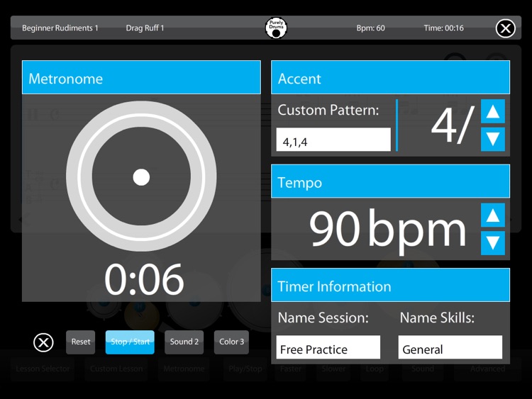Click the Metronome panel header
The height and width of the screenshot is (399, 532).
141,78
